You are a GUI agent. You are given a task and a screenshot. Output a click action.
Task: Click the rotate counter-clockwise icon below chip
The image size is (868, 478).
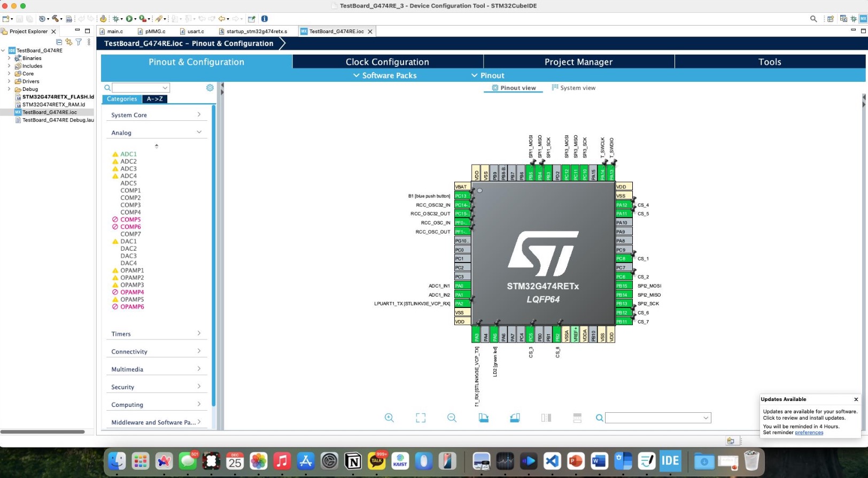[x=515, y=418]
